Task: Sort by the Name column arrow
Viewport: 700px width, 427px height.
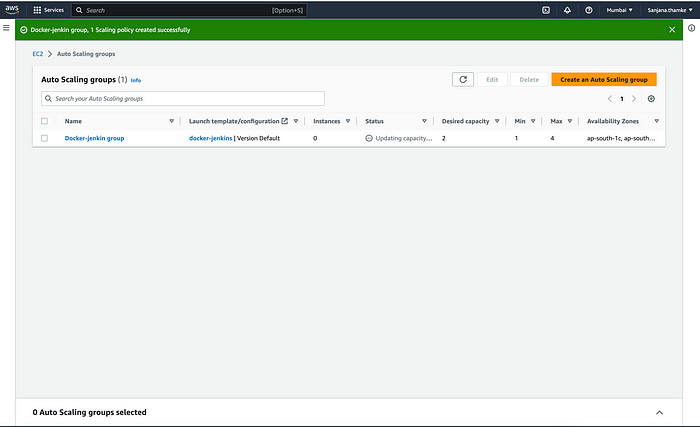Action: (171, 121)
